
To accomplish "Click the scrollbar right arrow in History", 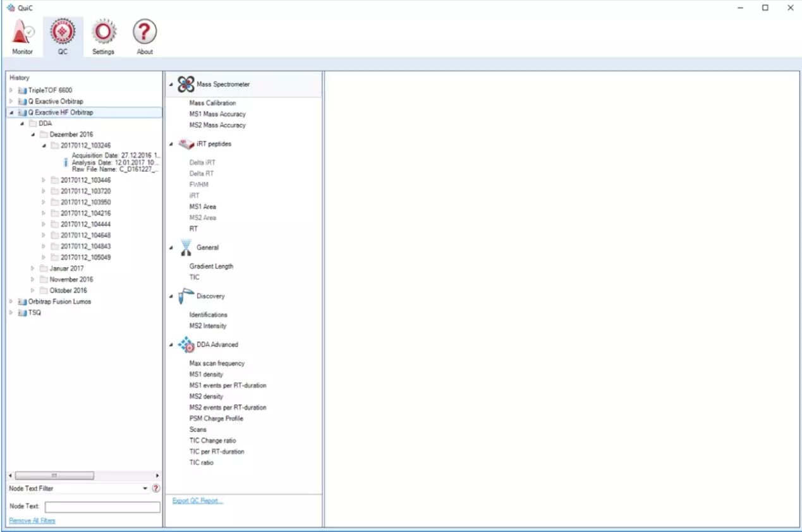I will (157, 475).
